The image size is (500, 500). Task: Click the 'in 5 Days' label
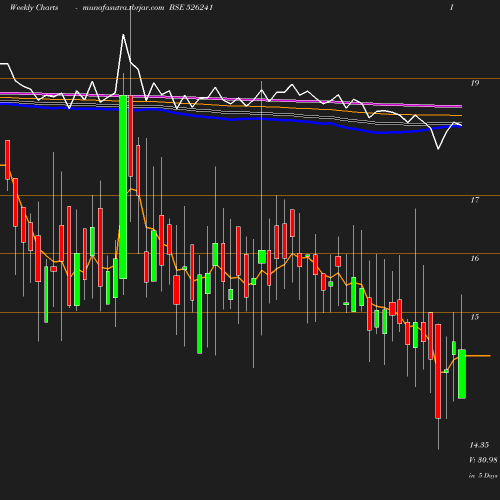(483, 475)
